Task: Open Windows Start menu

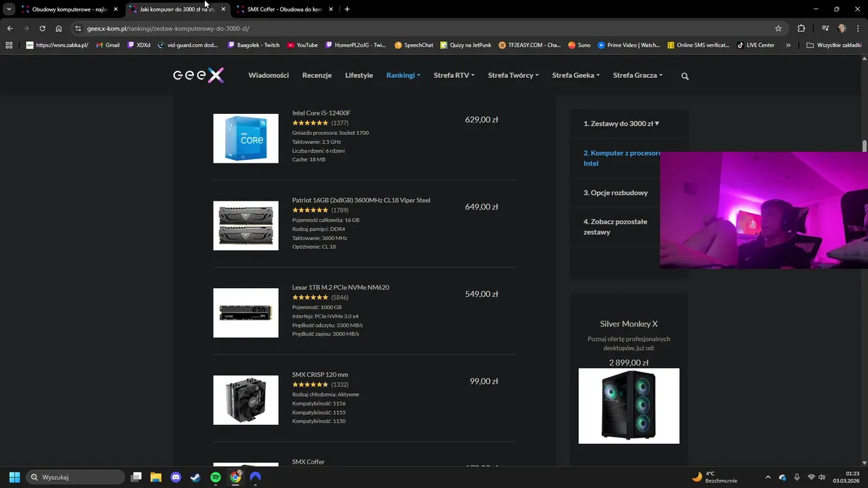Action: [14, 477]
